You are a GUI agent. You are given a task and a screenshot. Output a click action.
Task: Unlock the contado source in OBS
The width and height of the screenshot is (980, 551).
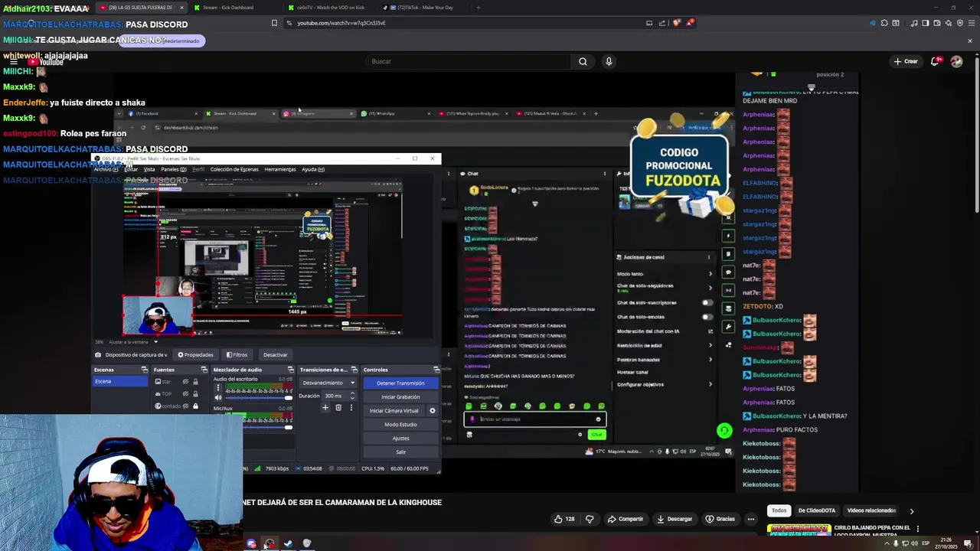coord(195,406)
